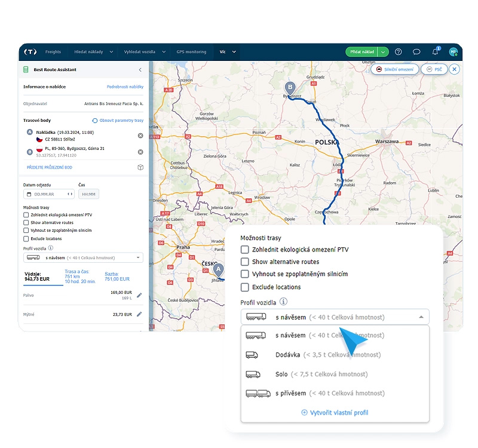Image resolution: width=478 pixels, height=448 pixels.
Task: Select Dodávka vehicle profile
Action: pyautogui.click(x=335, y=355)
